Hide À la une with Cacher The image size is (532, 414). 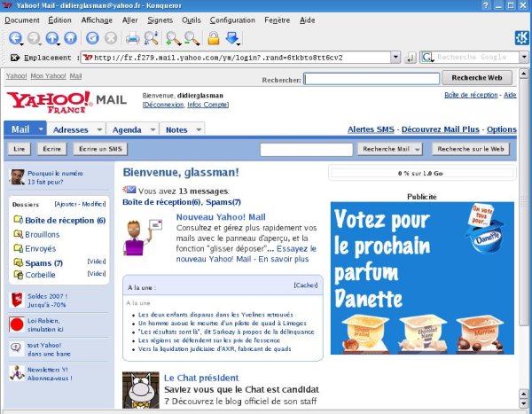coord(306,285)
